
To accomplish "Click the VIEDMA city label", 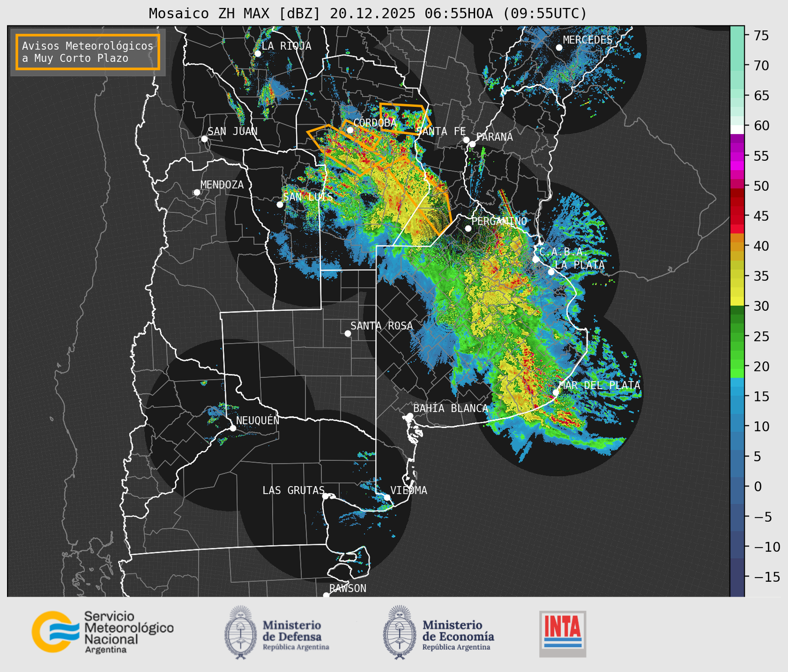I will coord(409,490).
